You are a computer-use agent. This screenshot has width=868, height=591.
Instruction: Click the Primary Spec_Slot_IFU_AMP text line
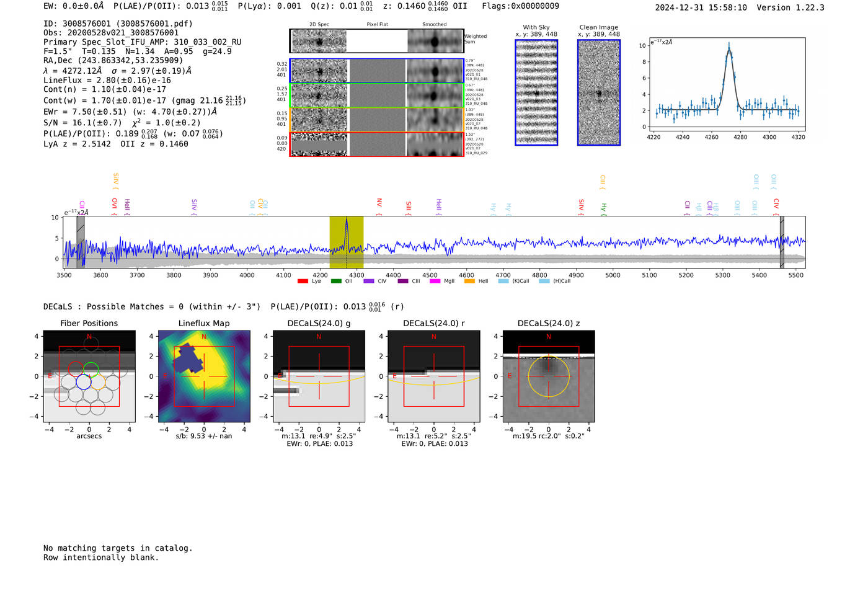[143, 42]
